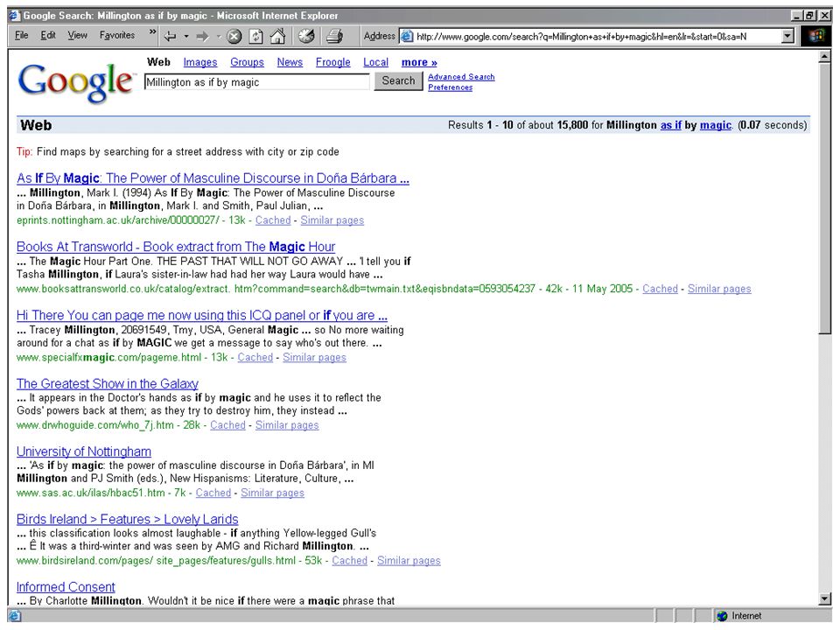The image size is (840, 630).
Task: Go back using the Back arrow icon
Action: tap(171, 37)
